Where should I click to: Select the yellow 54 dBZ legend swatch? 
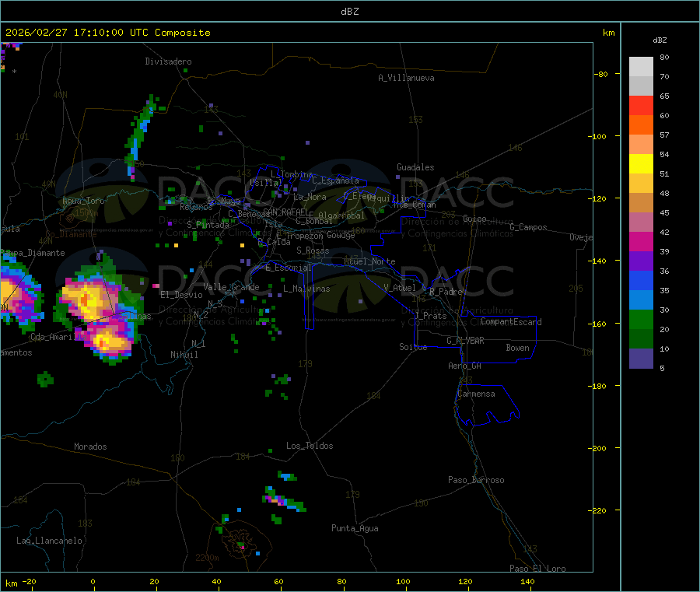pyautogui.click(x=641, y=164)
